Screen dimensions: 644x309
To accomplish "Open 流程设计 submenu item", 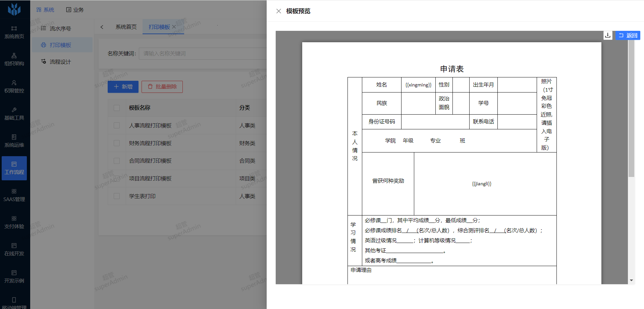I will click(x=62, y=62).
